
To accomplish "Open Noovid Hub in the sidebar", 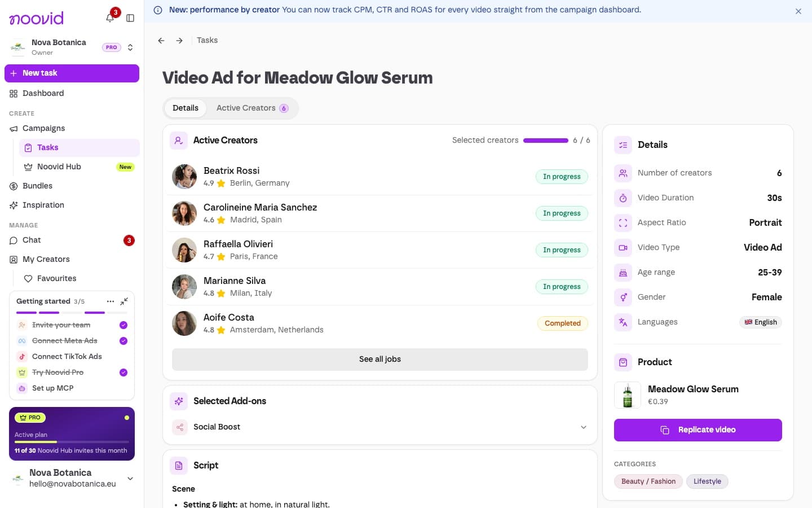I will (79, 167).
